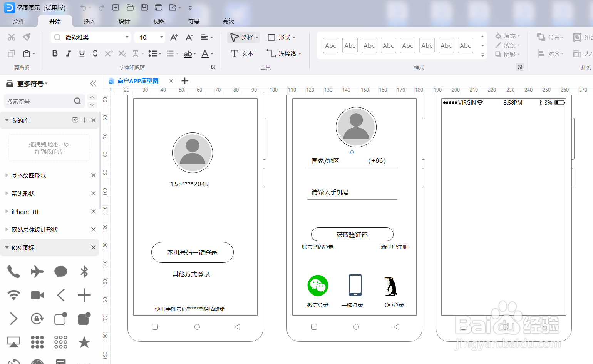The height and width of the screenshot is (364, 593).
Task: Switch to the 插入 ribbon tab
Action: pos(90,21)
